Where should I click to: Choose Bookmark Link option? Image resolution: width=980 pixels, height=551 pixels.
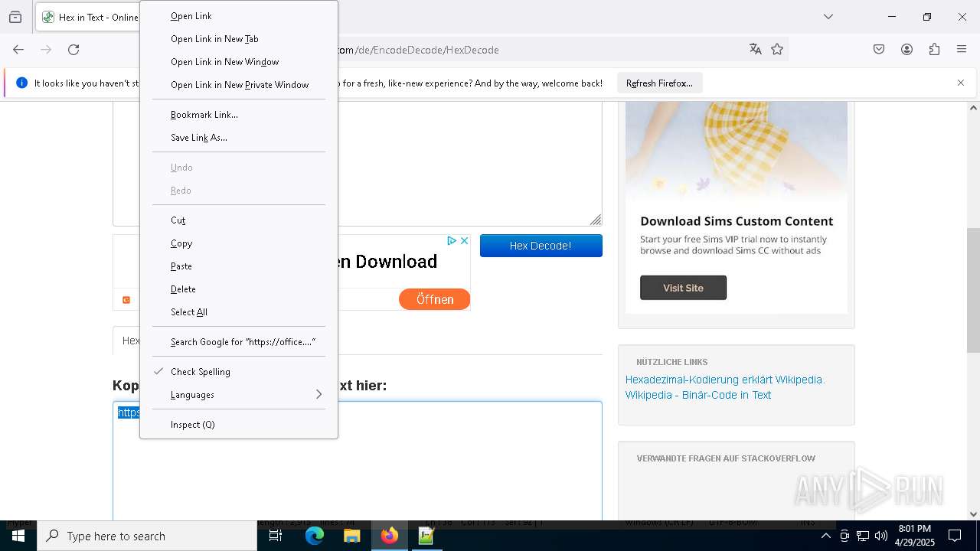pyautogui.click(x=239, y=115)
